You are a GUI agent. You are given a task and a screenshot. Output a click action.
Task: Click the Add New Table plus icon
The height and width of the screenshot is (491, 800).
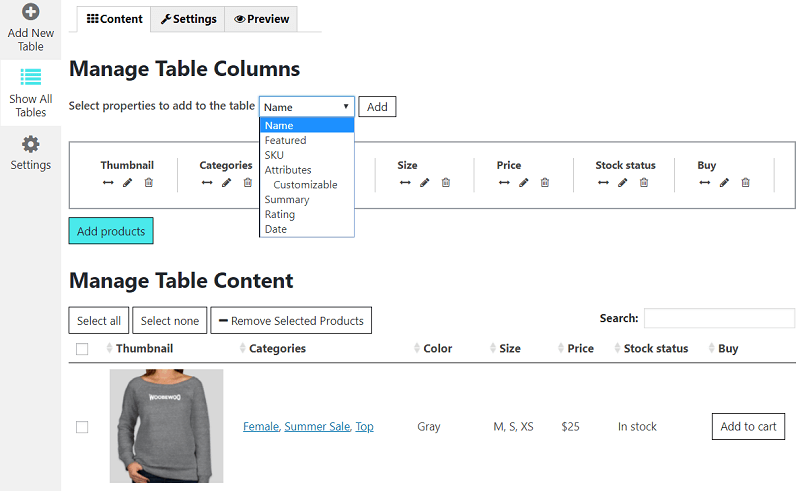click(x=31, y=13)
